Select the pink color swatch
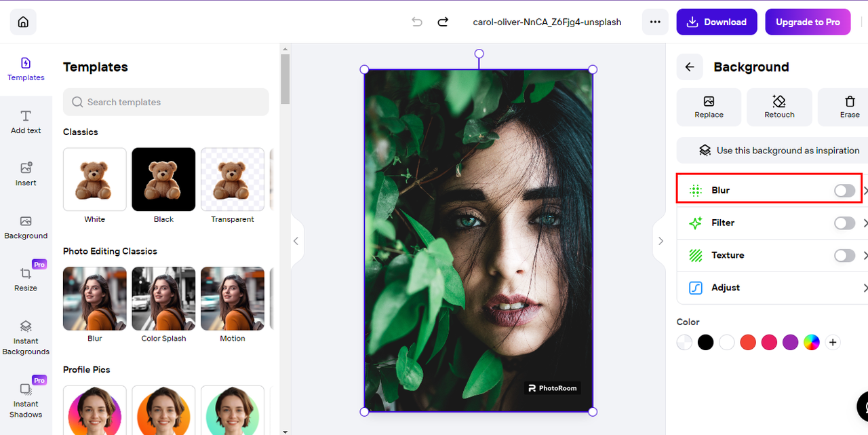 (769, 343)
